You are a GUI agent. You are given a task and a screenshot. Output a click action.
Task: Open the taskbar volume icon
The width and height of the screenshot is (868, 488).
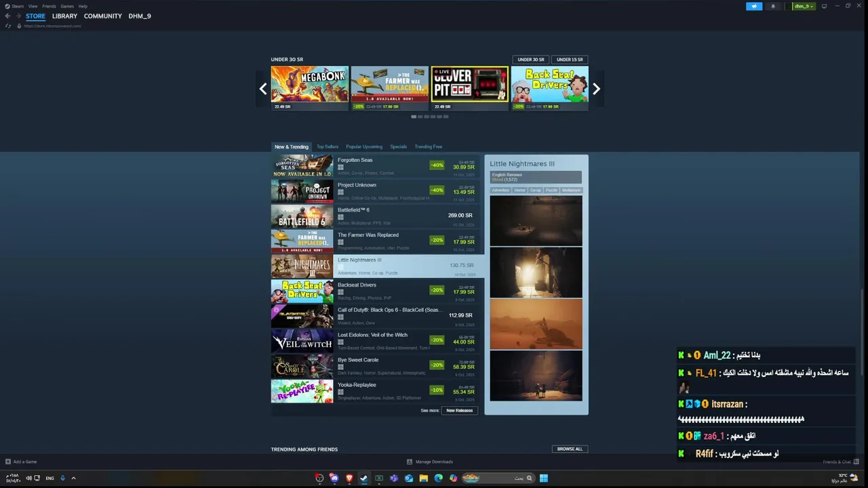click(29, 478)
